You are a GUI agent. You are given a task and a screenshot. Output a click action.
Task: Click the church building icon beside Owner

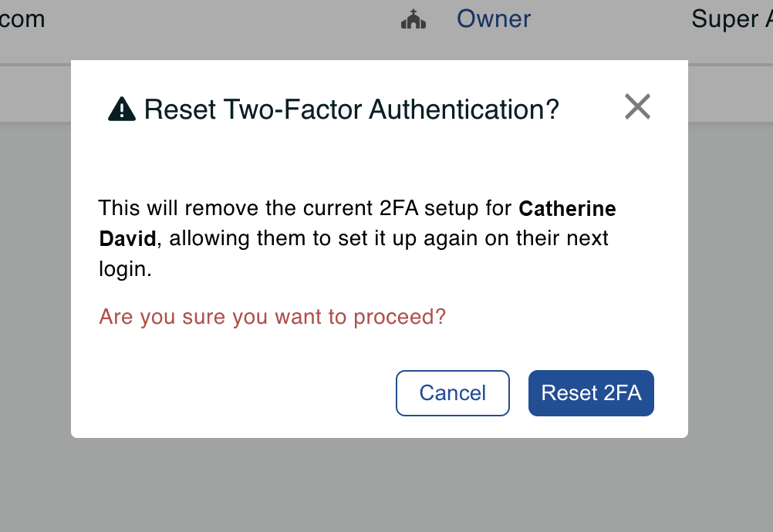pyautogui.click(x=414, y=19)
